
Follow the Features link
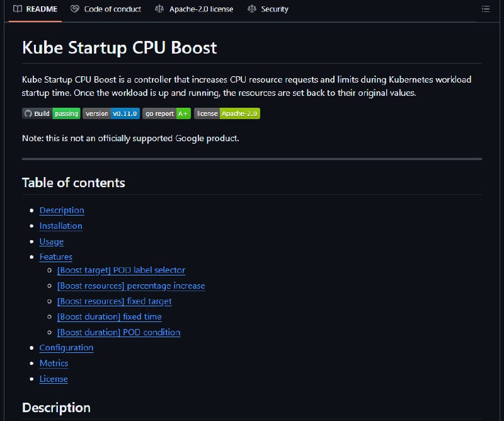coord(56,257)
